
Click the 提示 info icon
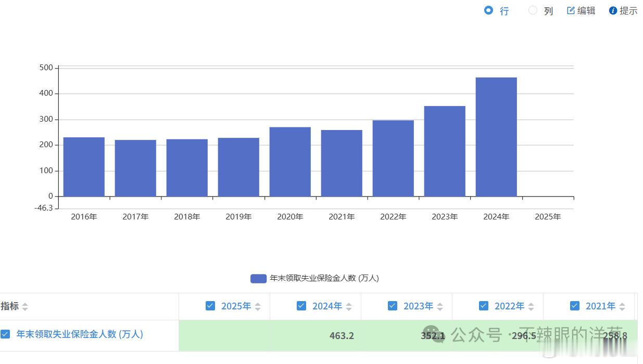(613, 10)
